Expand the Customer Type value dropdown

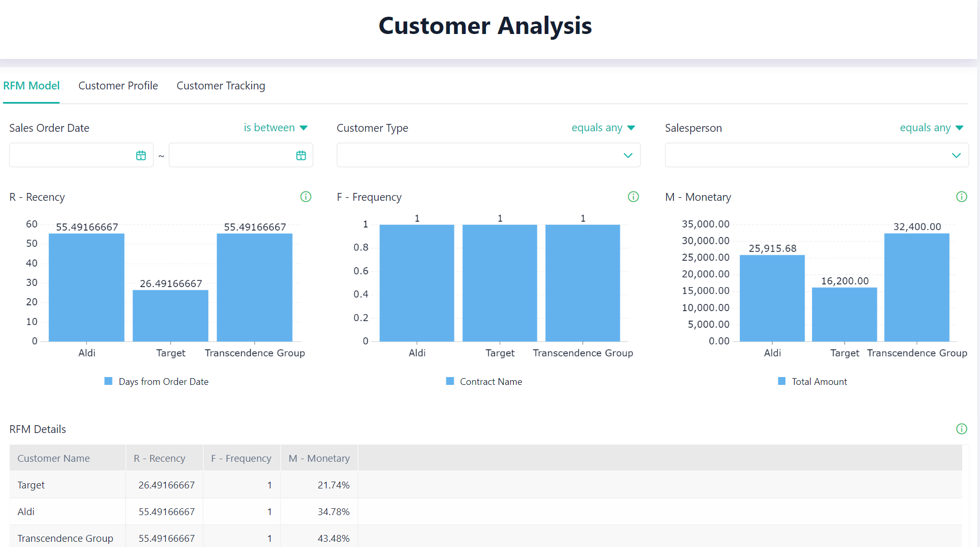[x=628, y=155]
